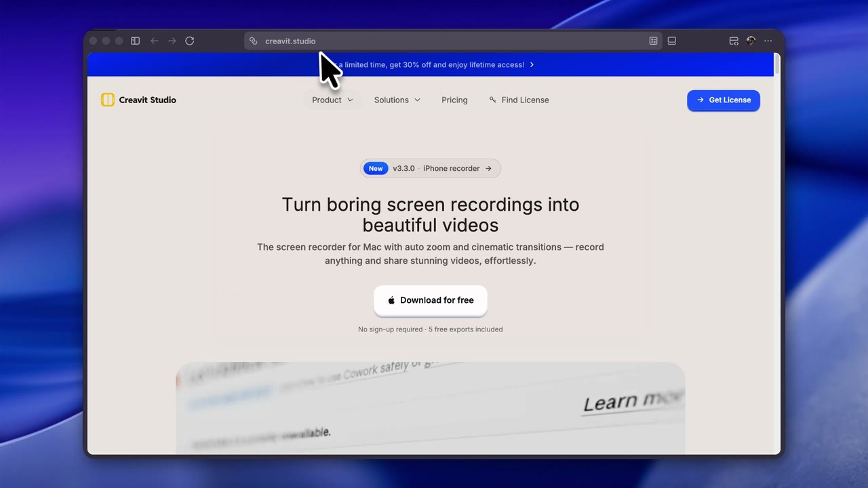Click the key icon beside Find License
The height and width of the screenshot is (488, 868).
(493, 100)
